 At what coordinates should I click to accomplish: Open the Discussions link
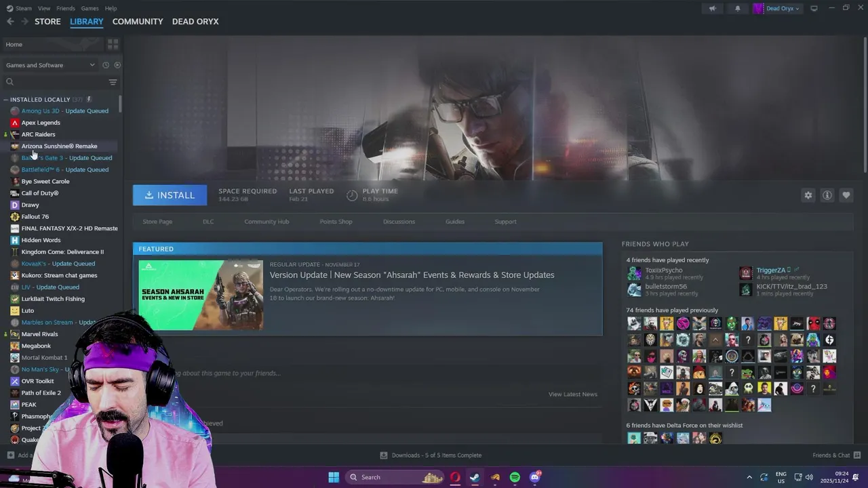pos(399,222)
